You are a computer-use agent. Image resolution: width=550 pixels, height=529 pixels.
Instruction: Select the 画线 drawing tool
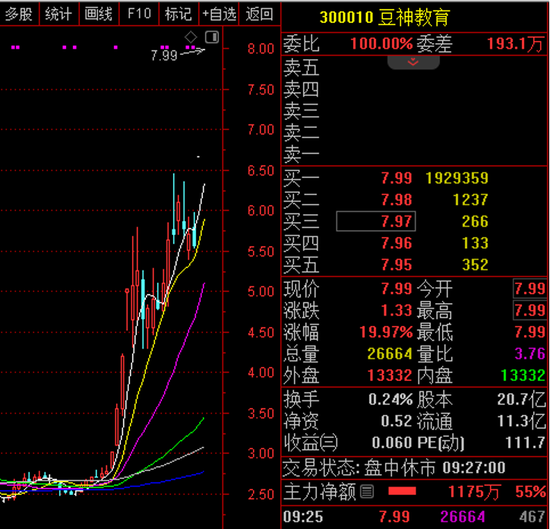pos(99,14)
